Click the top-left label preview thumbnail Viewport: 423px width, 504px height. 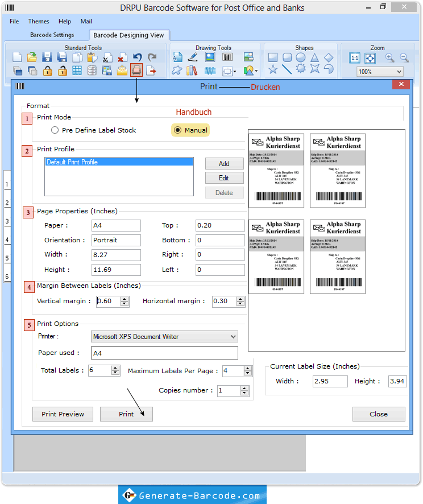(x=276, y=171)
